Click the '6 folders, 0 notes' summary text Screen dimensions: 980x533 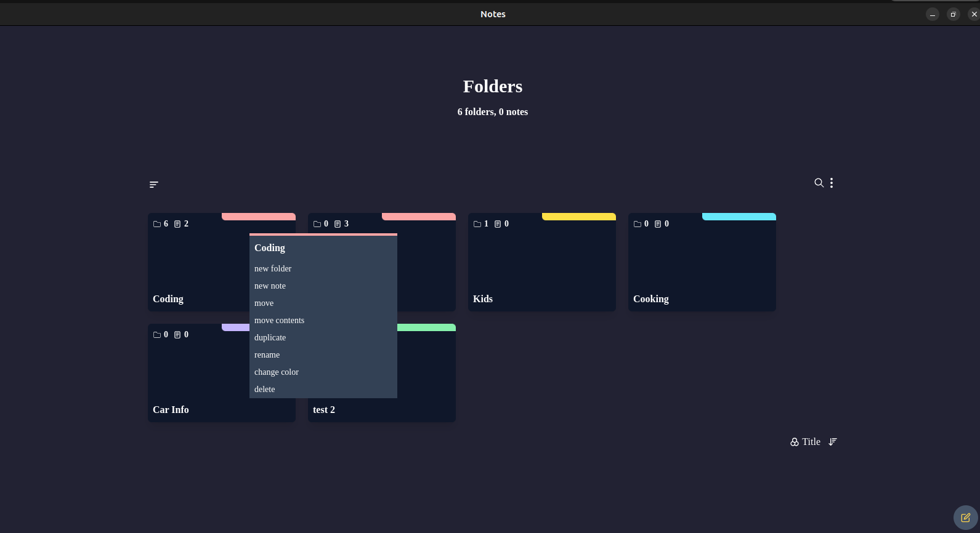(x=493, y=112)
